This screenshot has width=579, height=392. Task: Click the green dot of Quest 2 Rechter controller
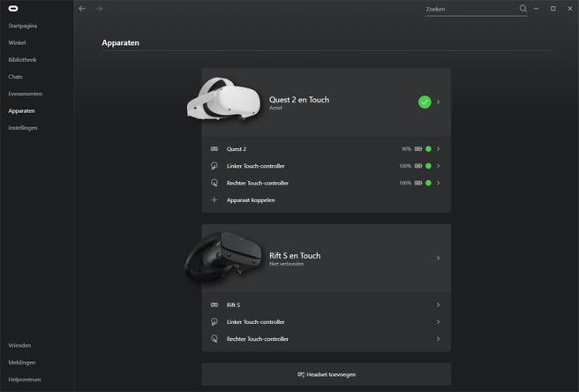(x=428, y=183)
